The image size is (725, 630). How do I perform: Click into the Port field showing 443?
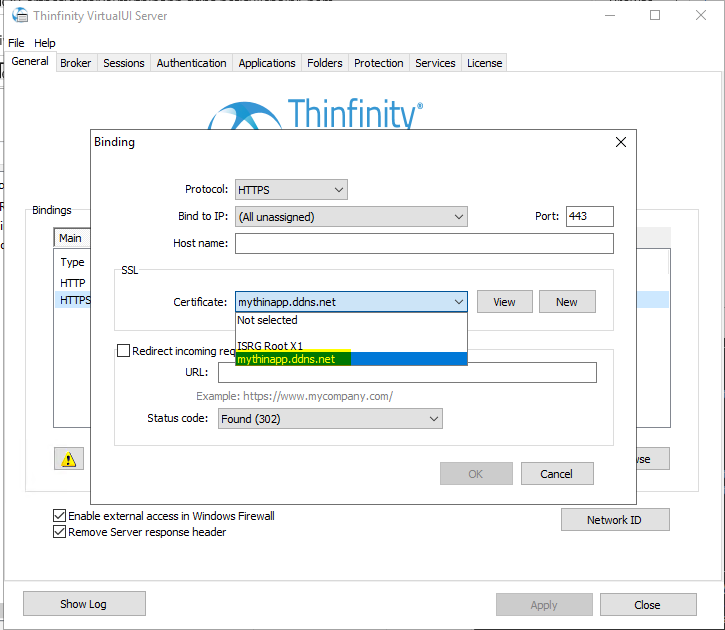[x=590, y=216]
